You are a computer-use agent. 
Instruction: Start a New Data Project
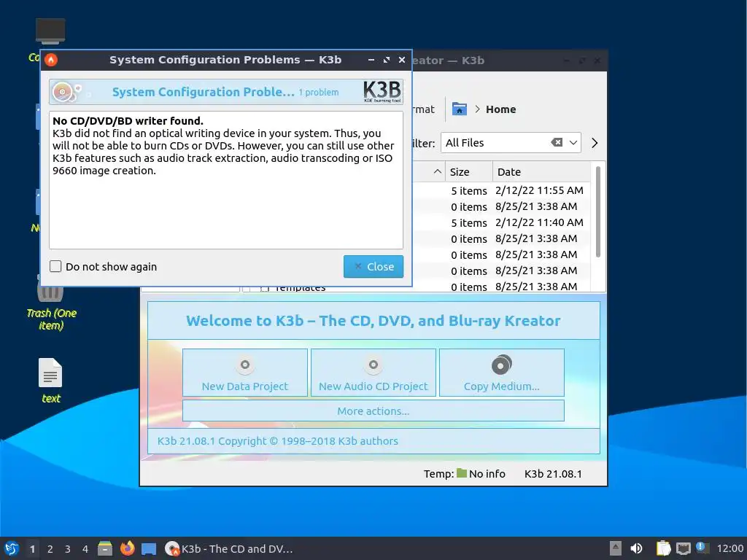coord(245,373)
